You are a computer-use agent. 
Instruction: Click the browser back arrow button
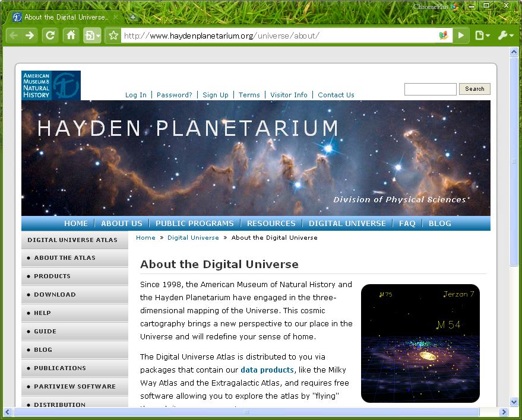pos(14,35)
